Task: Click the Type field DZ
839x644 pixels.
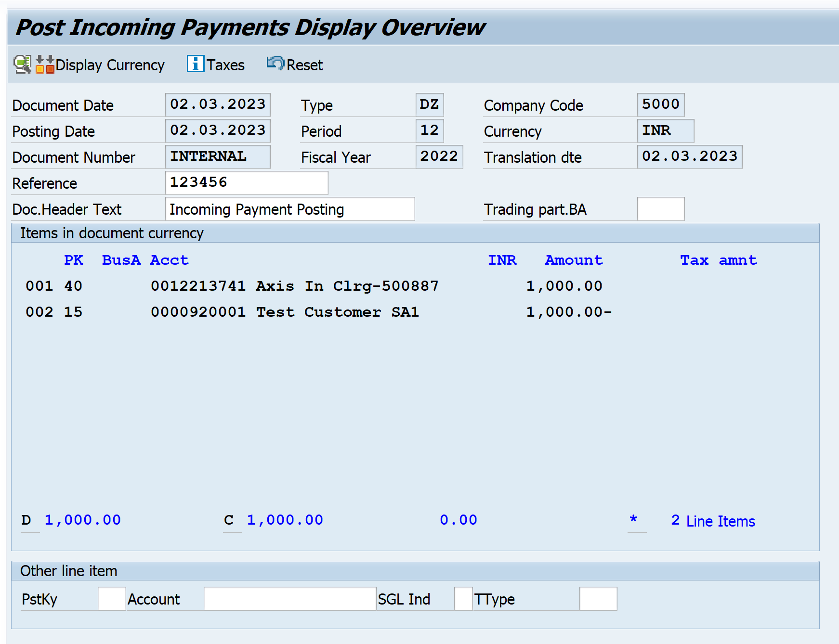Action: [x=430, y=105]
